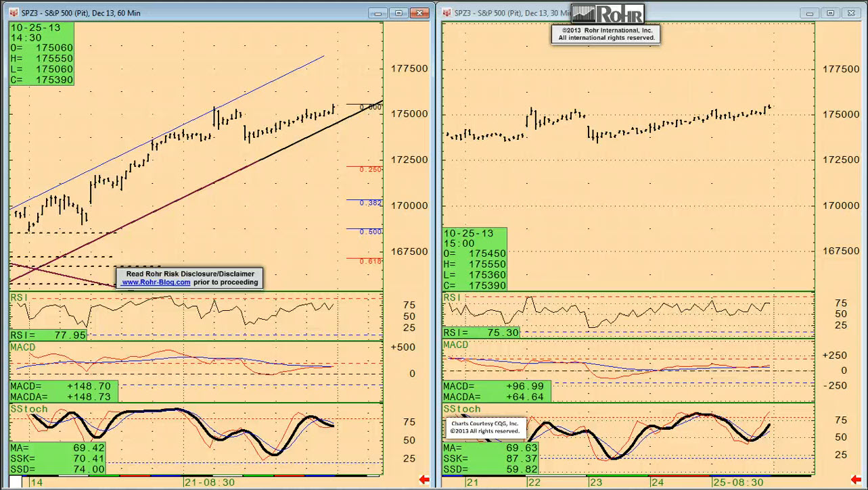Image resolution: width=868 pixels, height=490 pixels.
Task: Click the 0.500 Fibonacci retracement level
Action: 370,232
